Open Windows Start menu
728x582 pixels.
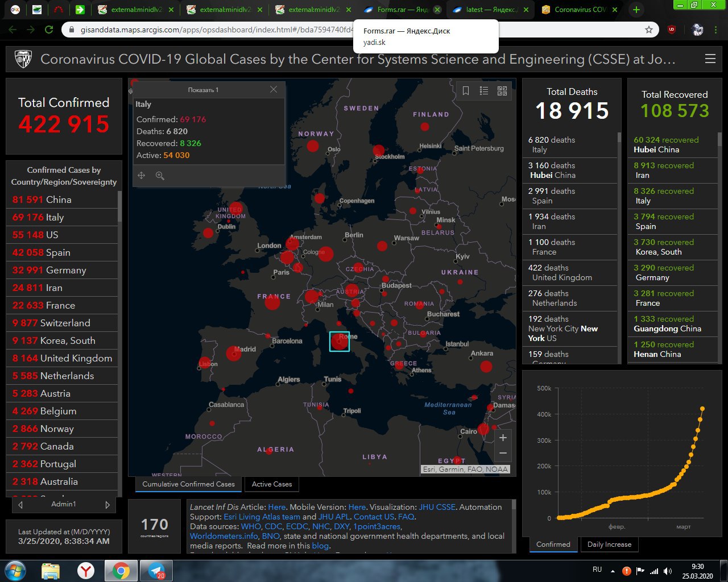15,571
